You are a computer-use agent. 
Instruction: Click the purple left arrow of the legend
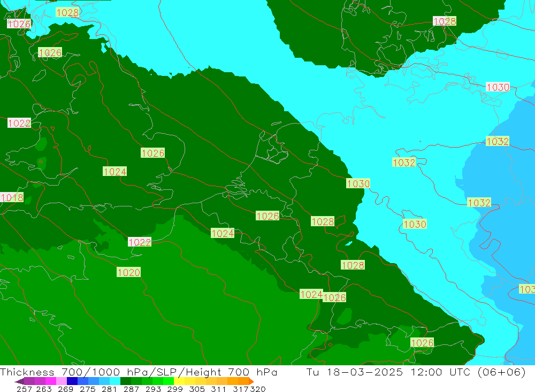(x=19, y=381)
